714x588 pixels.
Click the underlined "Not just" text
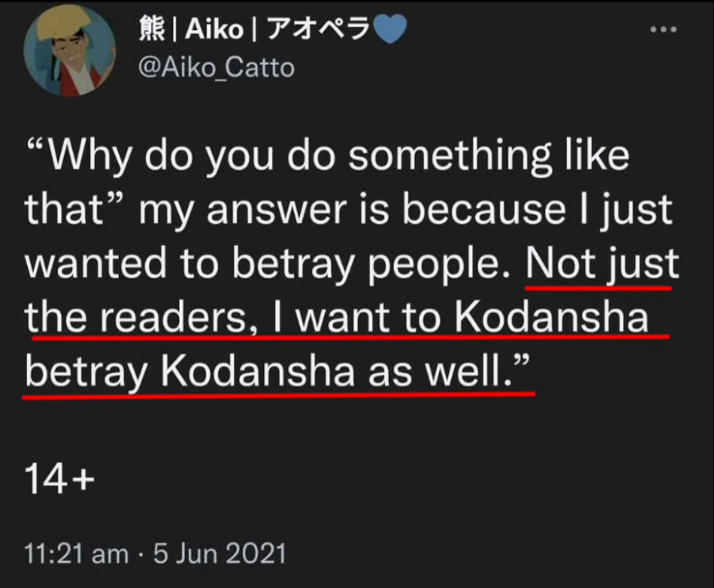coord(602,265)
